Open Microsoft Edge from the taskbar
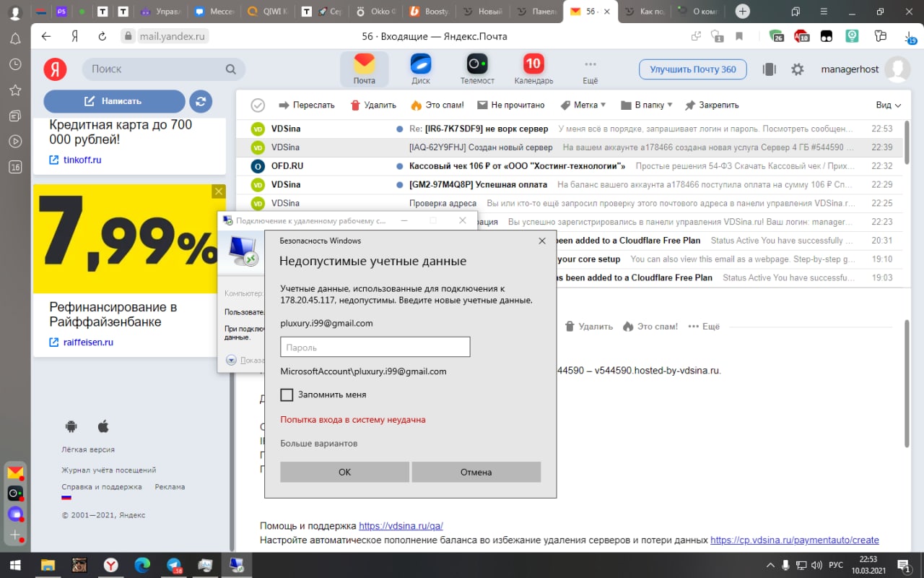 [142, 565]
